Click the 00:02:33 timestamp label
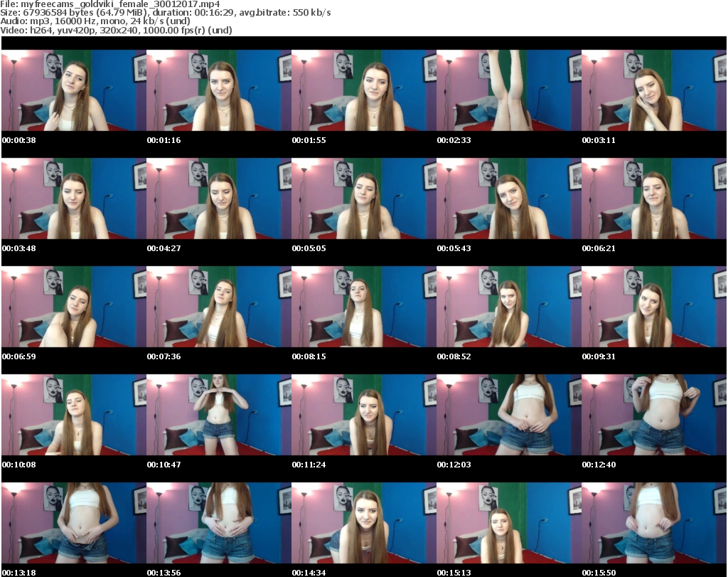The width and height of the screenshot is (728, 577). (x=454, y=140)
